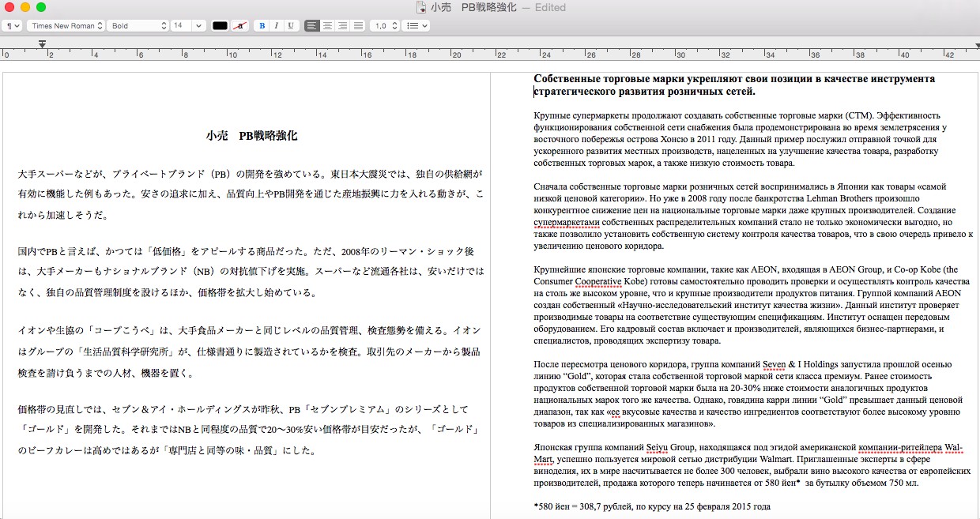Click the Russian paragraph starting with Крупные супермаркеты

coord(739,139)
